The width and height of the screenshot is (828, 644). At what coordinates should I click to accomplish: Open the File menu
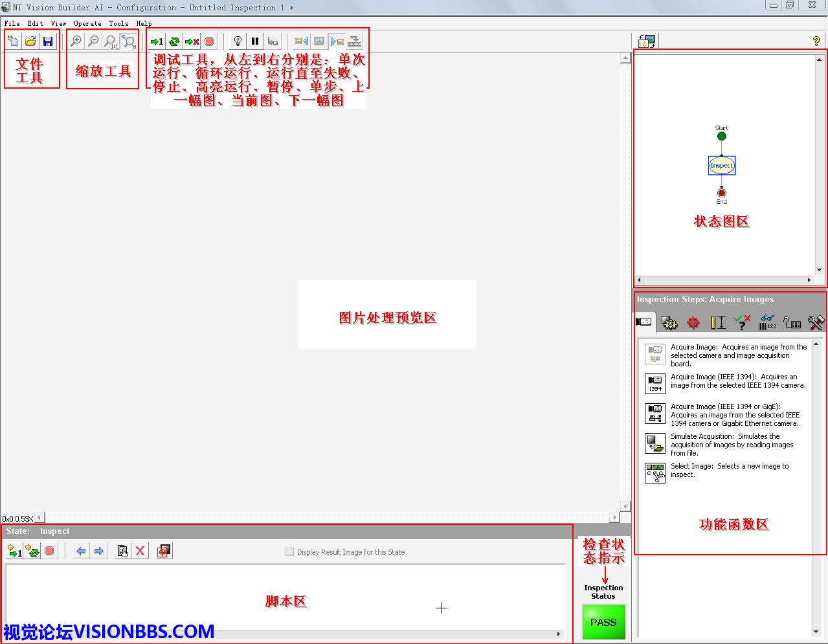pyautogui.click(x=12, y=23)
